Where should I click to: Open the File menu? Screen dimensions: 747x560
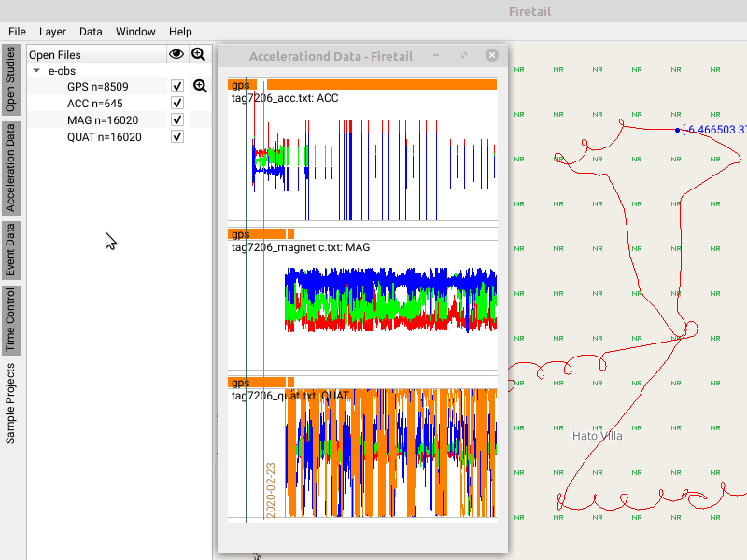tap(17, 31)
